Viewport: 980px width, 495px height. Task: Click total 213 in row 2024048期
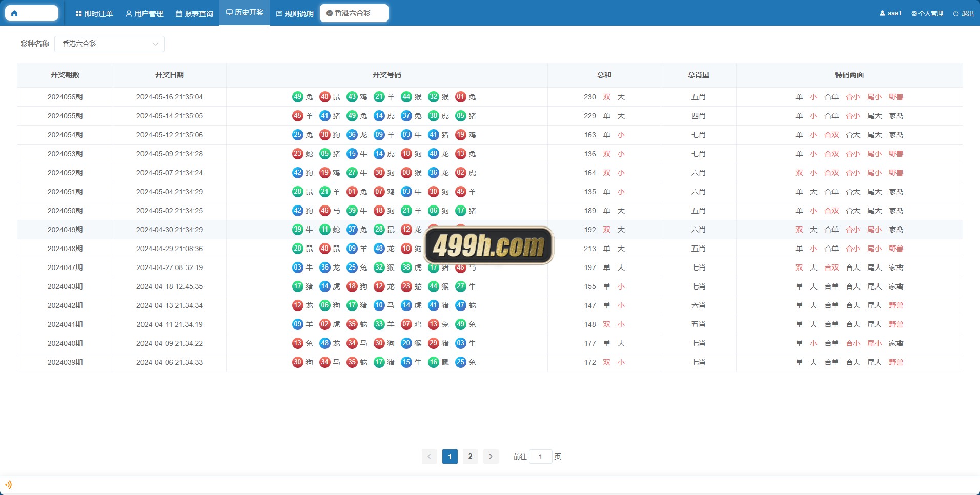pyautogui.click(x=590, y=249)
